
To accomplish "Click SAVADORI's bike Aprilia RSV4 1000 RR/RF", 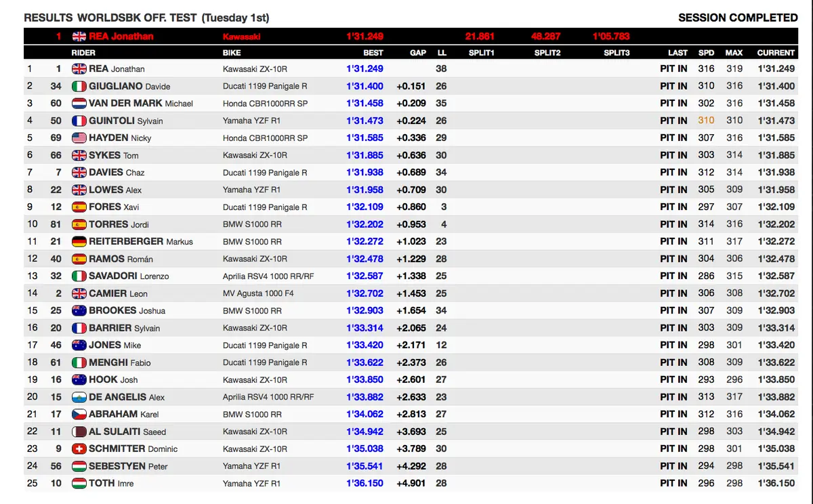I will [x=268, y=276].
